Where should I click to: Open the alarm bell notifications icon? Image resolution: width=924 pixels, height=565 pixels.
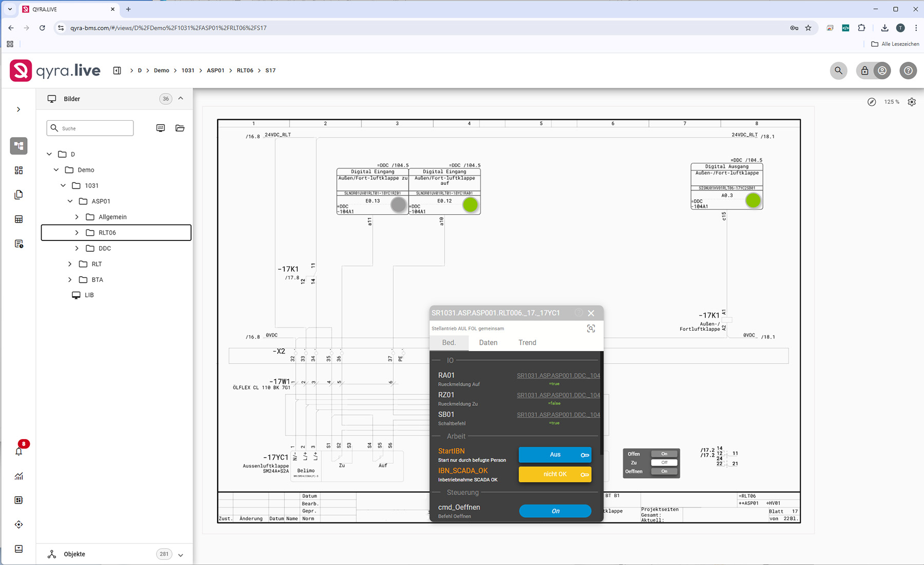point(19,451)
